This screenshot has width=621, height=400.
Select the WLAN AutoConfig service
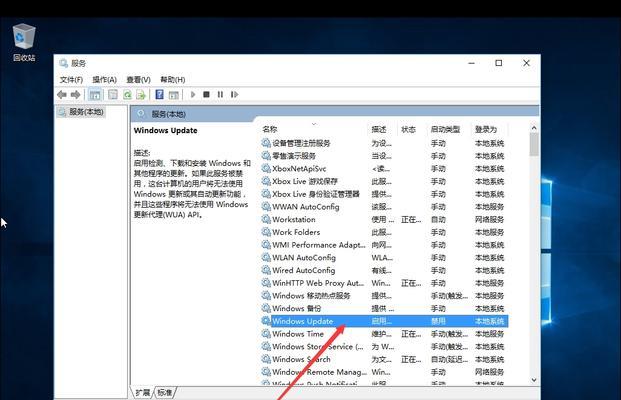tap(384, 257)
